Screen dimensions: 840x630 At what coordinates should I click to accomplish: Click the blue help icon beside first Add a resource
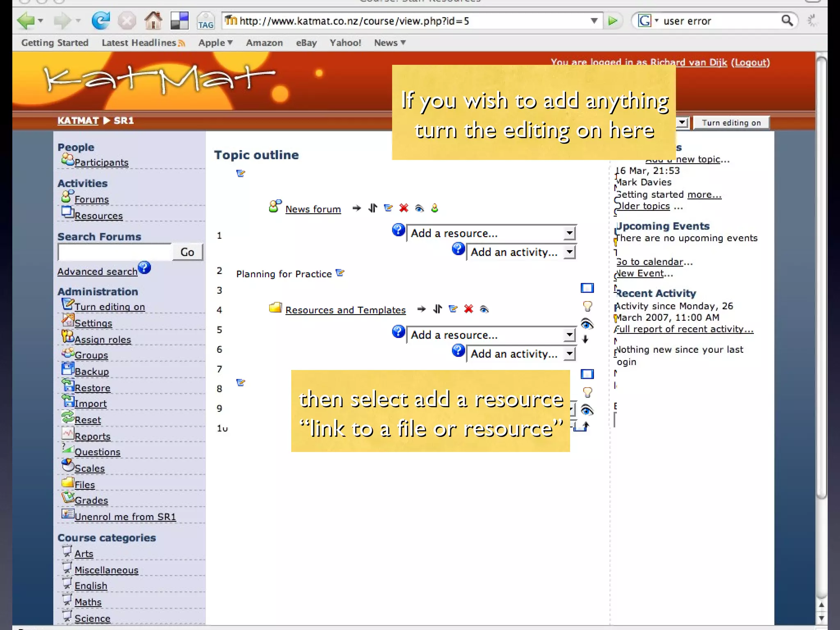click(x=398, y=231)
